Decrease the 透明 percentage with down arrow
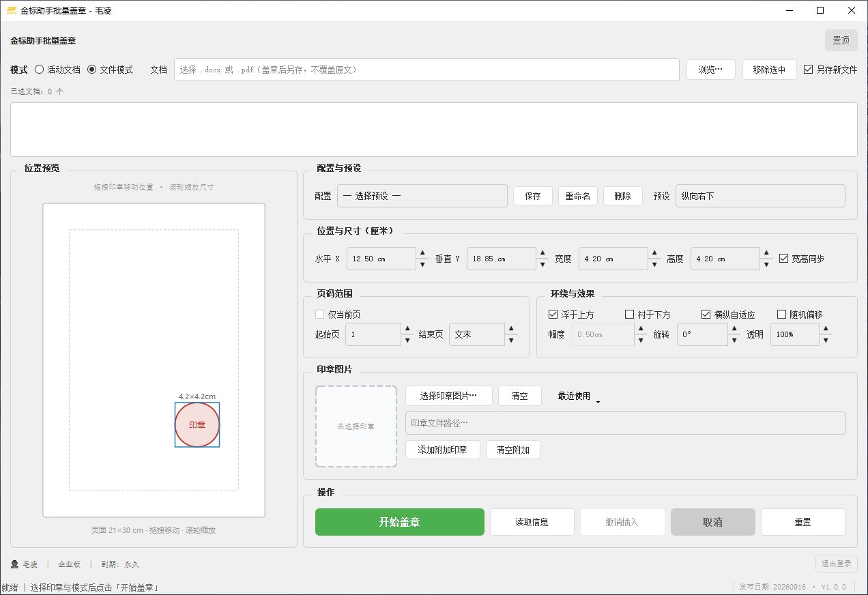Image resolution: width=868 pixels, height=595 pixels. pos(826,340)
